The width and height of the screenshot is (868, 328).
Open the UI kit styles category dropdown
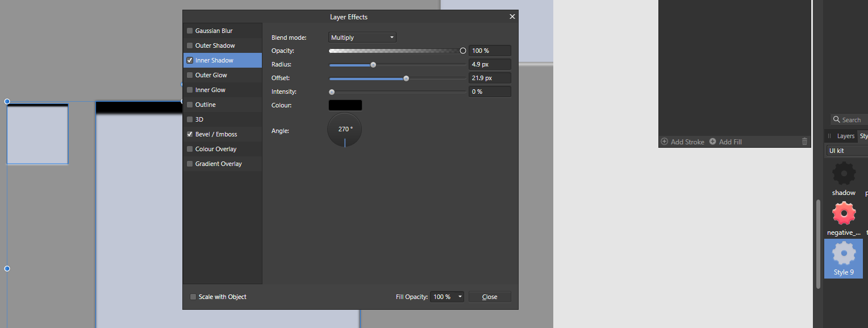coord(846,151)
